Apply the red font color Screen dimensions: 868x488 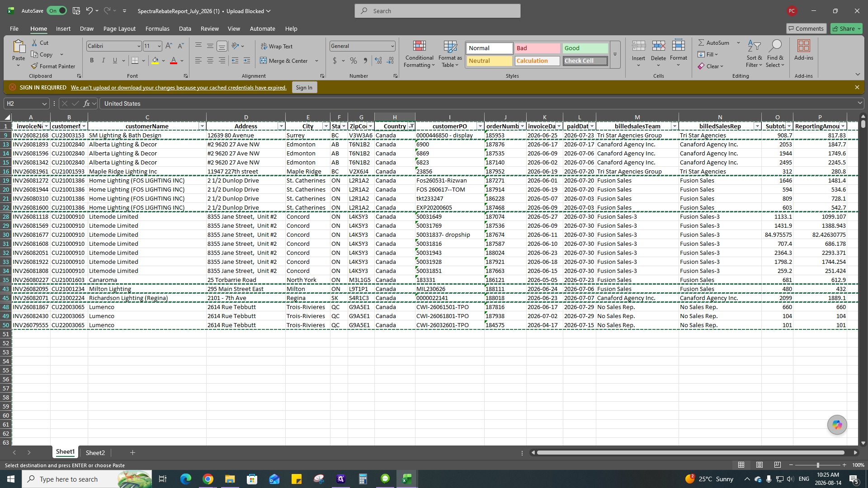click(x=174, y=61)
